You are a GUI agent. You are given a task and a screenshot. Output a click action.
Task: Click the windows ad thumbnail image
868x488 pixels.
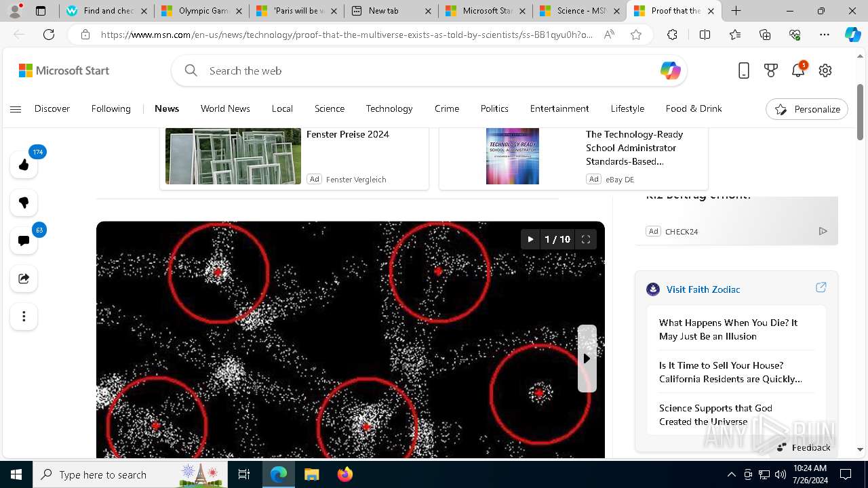(233, 156)
